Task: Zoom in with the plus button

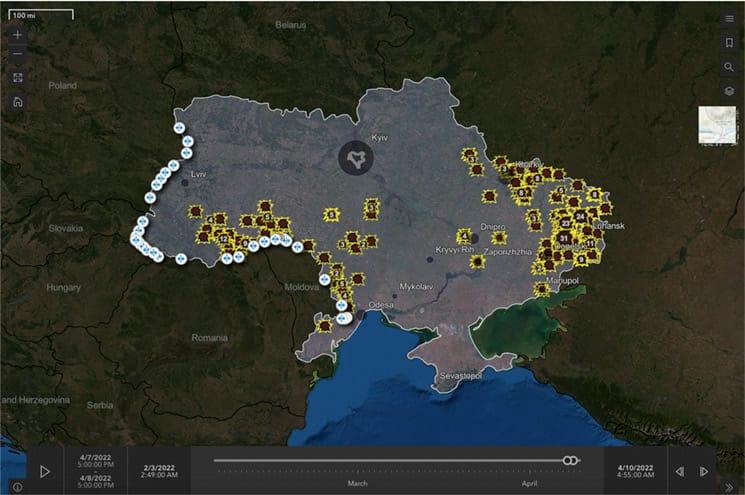Action: point(18,34)
